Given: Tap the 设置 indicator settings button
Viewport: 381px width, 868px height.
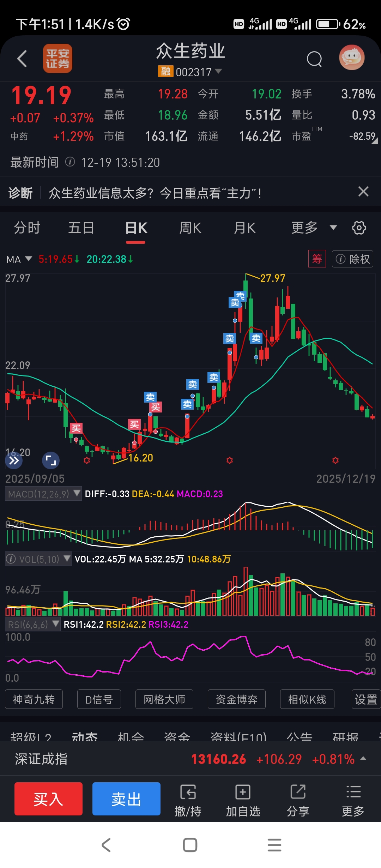Looking at the screenshot, I should [x=366, y=699].
